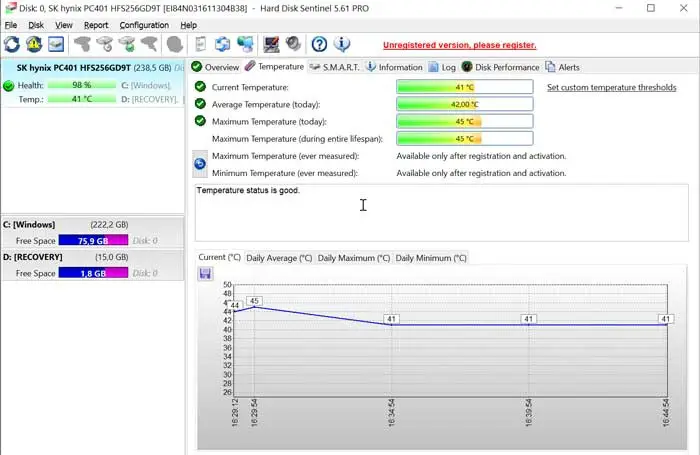Select the Temperature tab
This screenshot has width=700, height=455.
(275, 67)
